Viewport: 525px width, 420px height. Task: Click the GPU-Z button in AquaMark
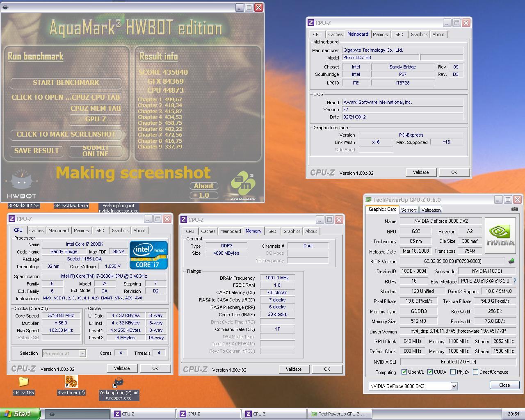click(96, 119)
